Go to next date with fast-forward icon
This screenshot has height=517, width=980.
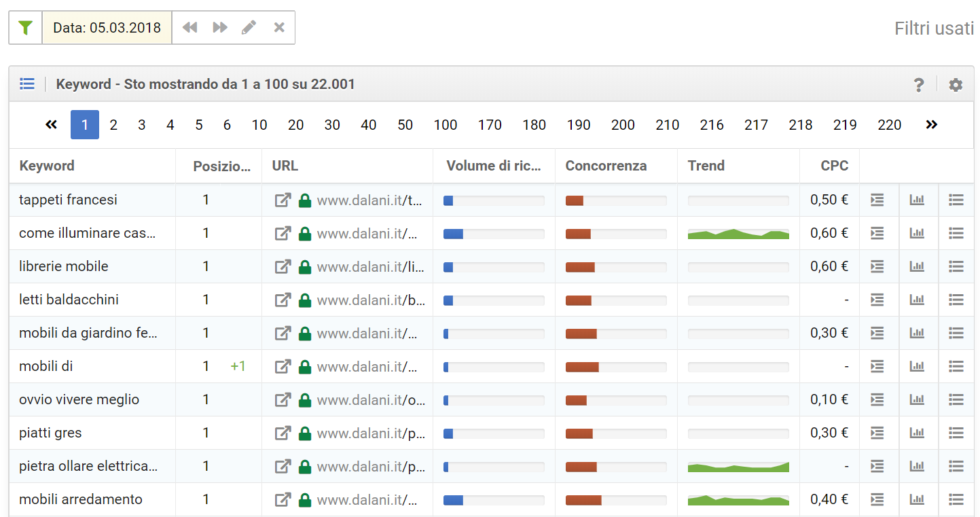pos(220,28)
